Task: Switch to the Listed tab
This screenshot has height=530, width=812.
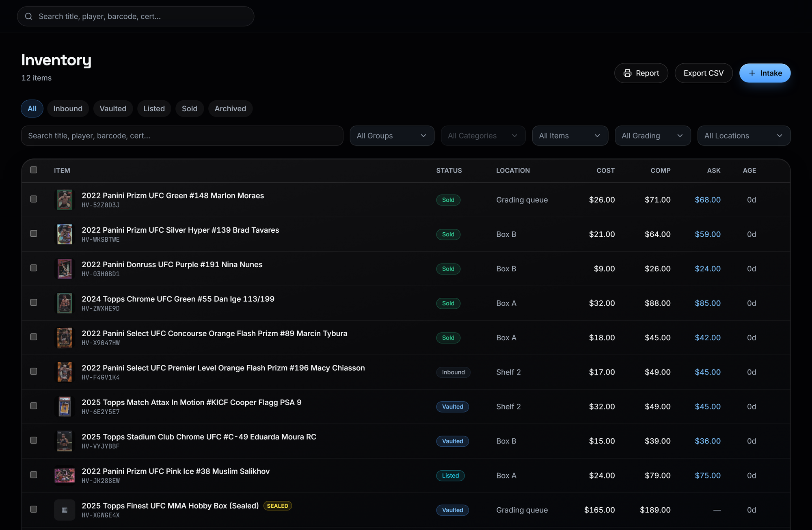Action: point(154,109)
